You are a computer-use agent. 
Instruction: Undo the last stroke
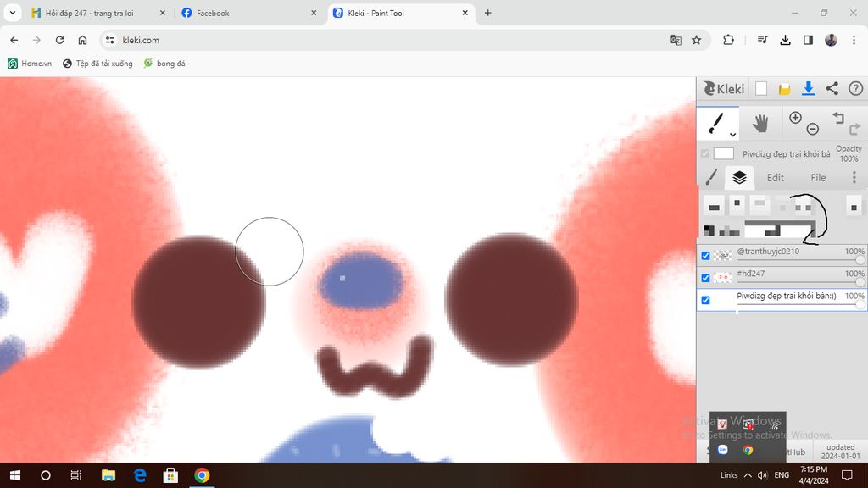(838, 117)
